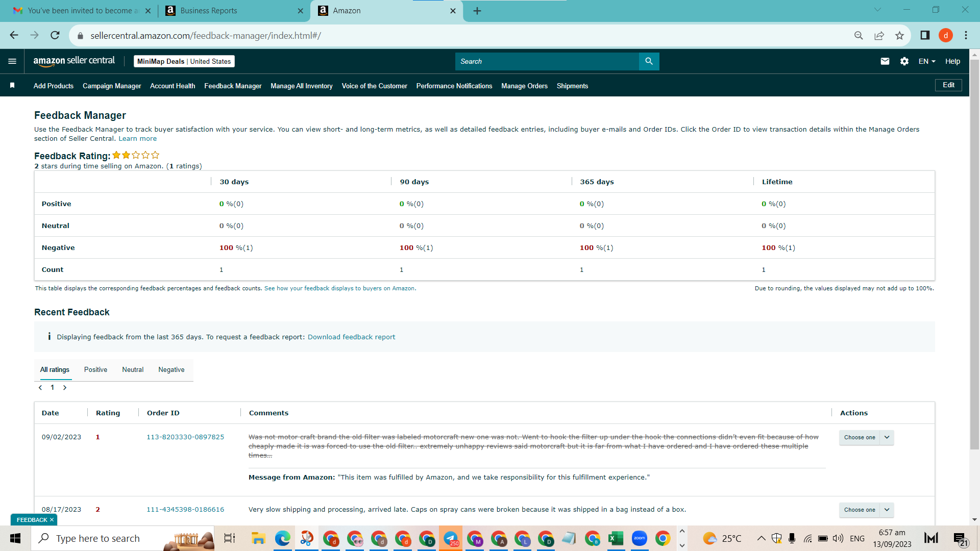Open Add Products from the favorites bar

pos(54,86)
